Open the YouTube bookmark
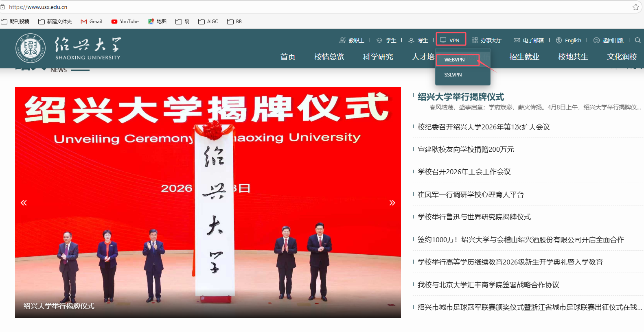Viewport: 644px width, 332px height. (125, 22)
